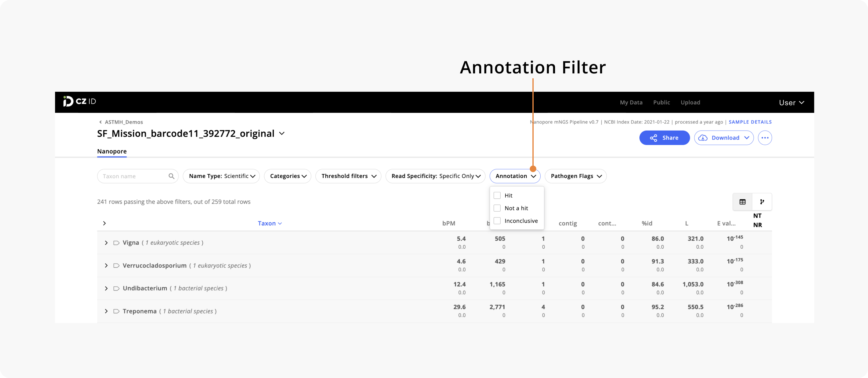Expand the Vigna genus row
Image resolution: width=868 pixels, height=378 pixels.
106,243
